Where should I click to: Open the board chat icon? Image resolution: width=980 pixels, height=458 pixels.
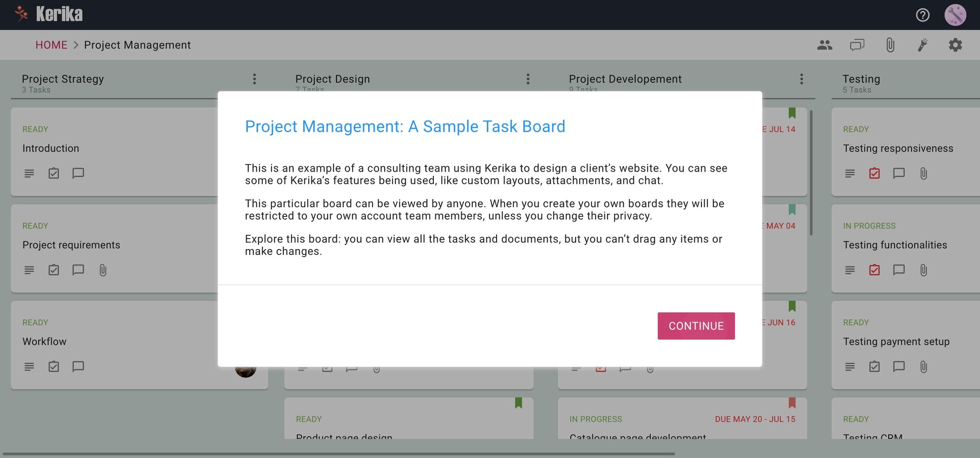[x=857, y=45]
